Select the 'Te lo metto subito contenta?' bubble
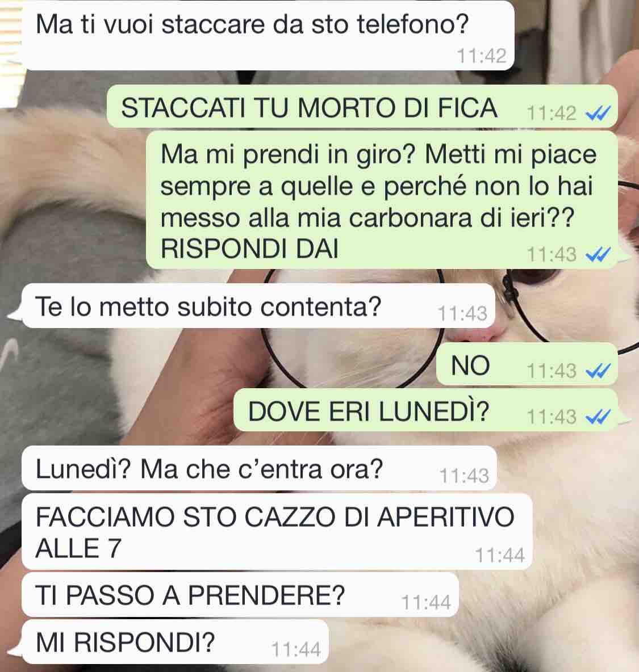The height and width of the screenshot is (672, 639). pos(258,306)
